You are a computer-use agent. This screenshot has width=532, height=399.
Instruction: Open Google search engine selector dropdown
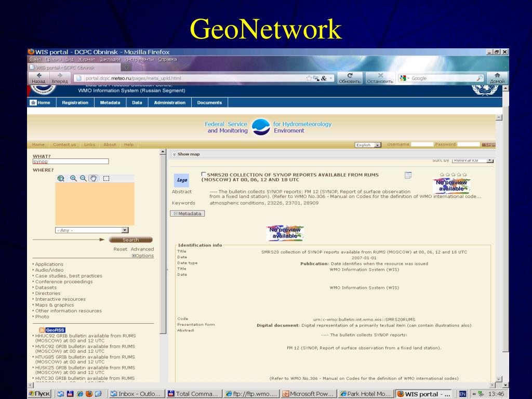coord(404,78)
